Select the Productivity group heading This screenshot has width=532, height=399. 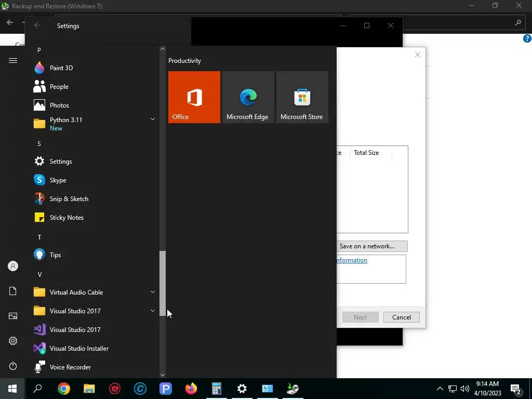184,61
